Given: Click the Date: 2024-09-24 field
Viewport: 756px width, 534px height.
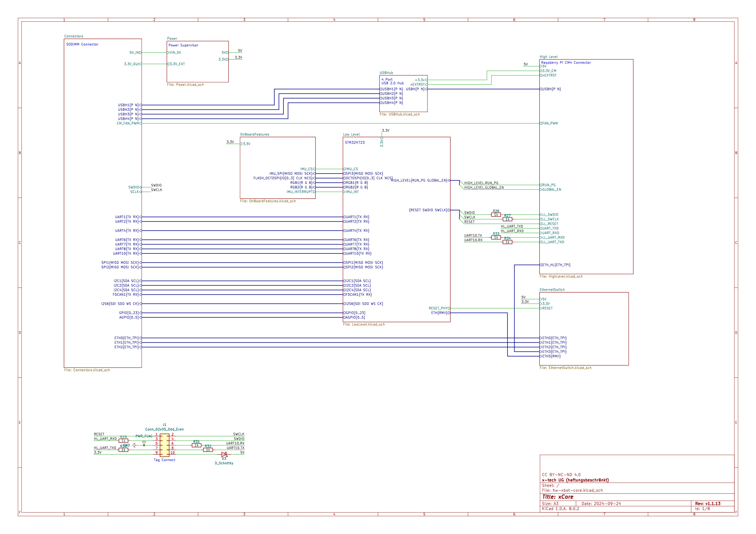Looking at the screenshot, I should click(x=601, y=504).
